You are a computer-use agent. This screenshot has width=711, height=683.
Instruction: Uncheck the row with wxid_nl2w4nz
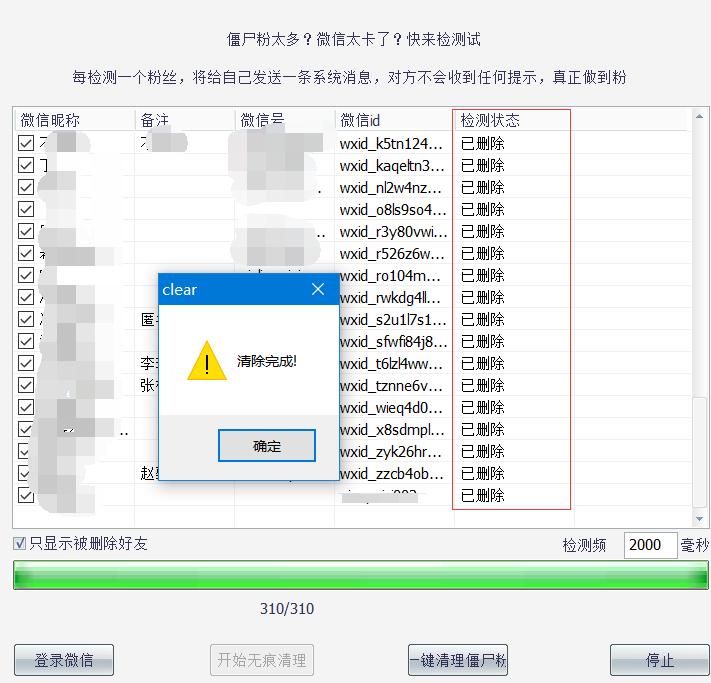(26, 187)
